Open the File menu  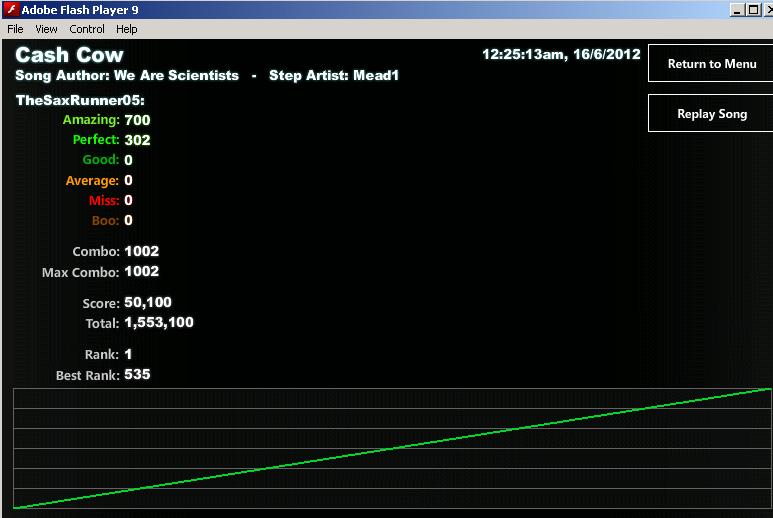(15, 29)
